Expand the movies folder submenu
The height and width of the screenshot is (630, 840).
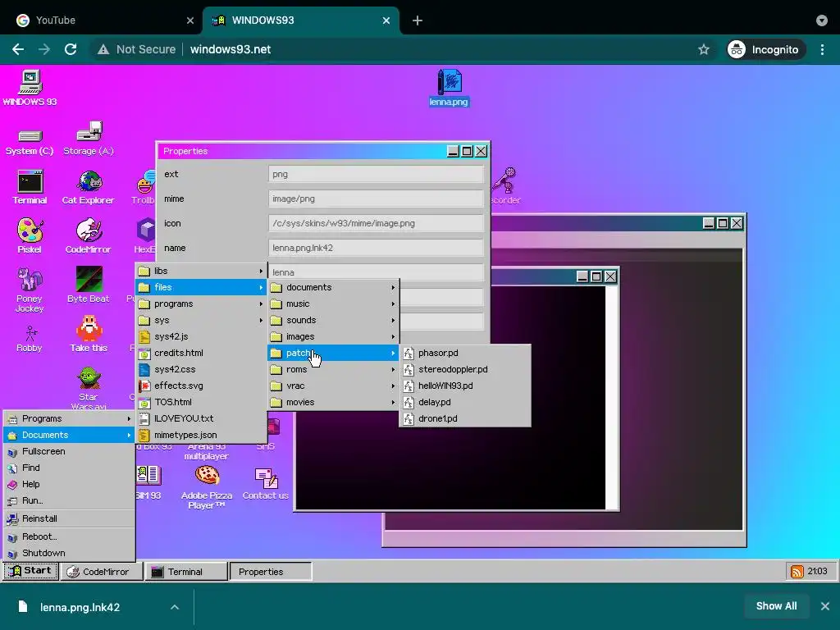(x=333, y=402)
